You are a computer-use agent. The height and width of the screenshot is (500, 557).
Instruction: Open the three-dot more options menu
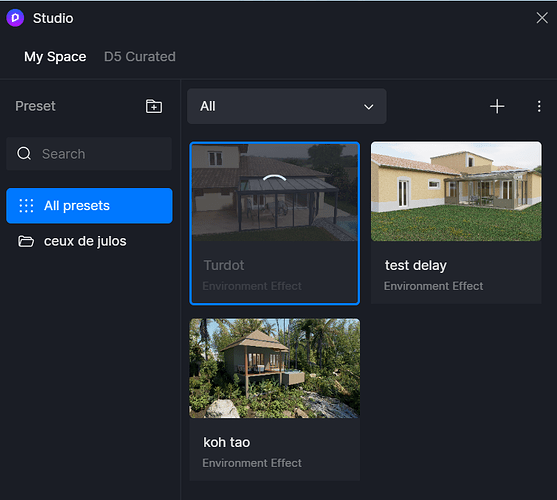pos(539,106)
